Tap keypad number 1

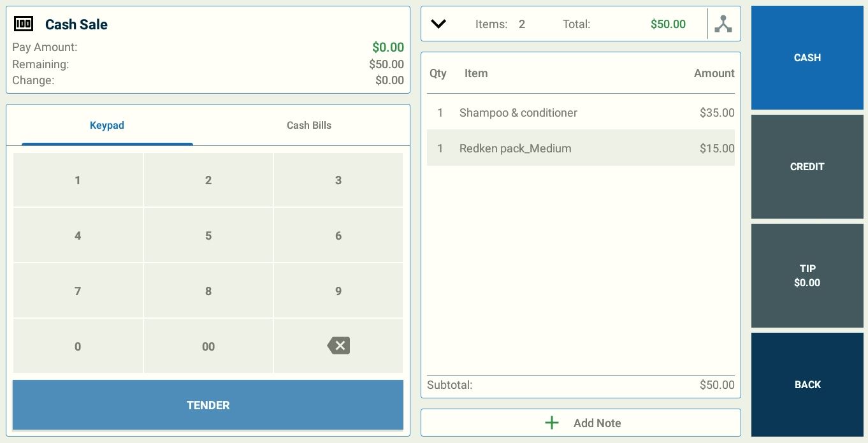coord(78,180)
